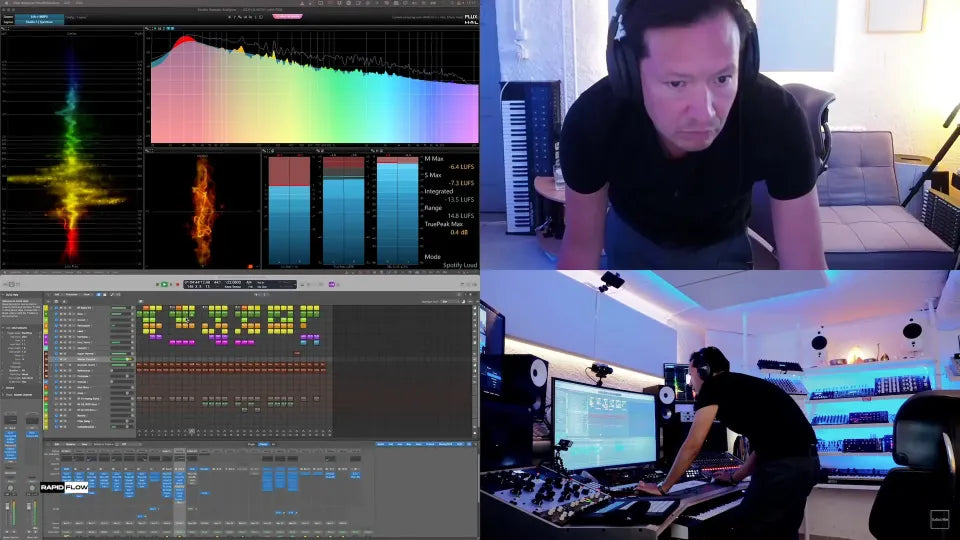960x540 pixels.
Task: Click the orange icon in the vectorscope corner
Action: coord(249,266)
